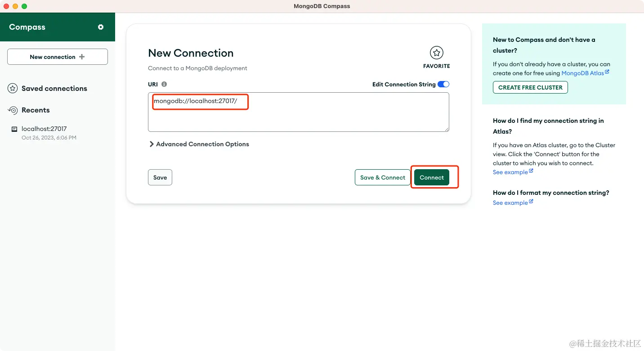
Task: Click the Save & Connect button
Action: pos(382,177)
